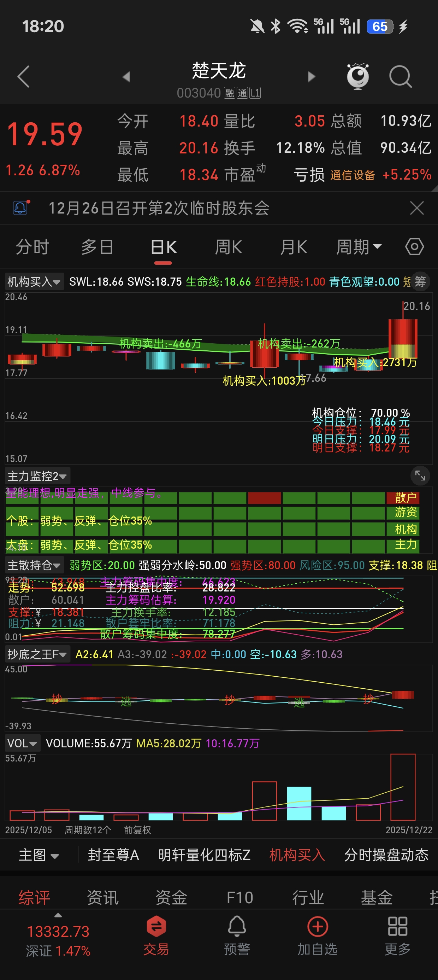The image size is (438, 980).
Task: Open the F10 tab
Action: point(239,897)
